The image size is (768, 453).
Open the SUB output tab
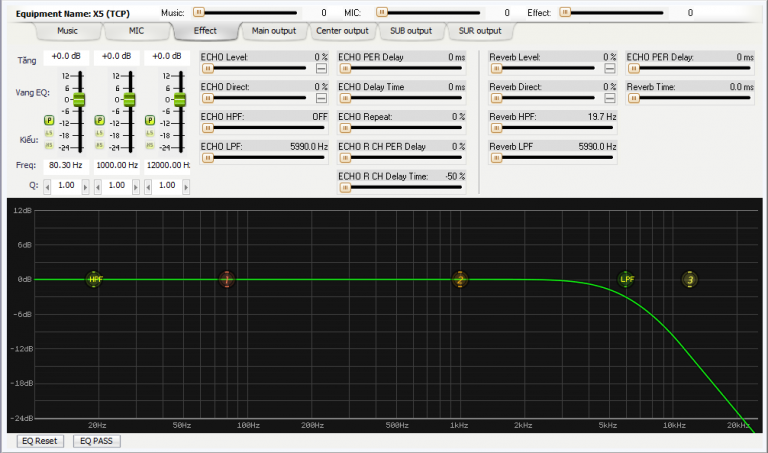(411, 31)
